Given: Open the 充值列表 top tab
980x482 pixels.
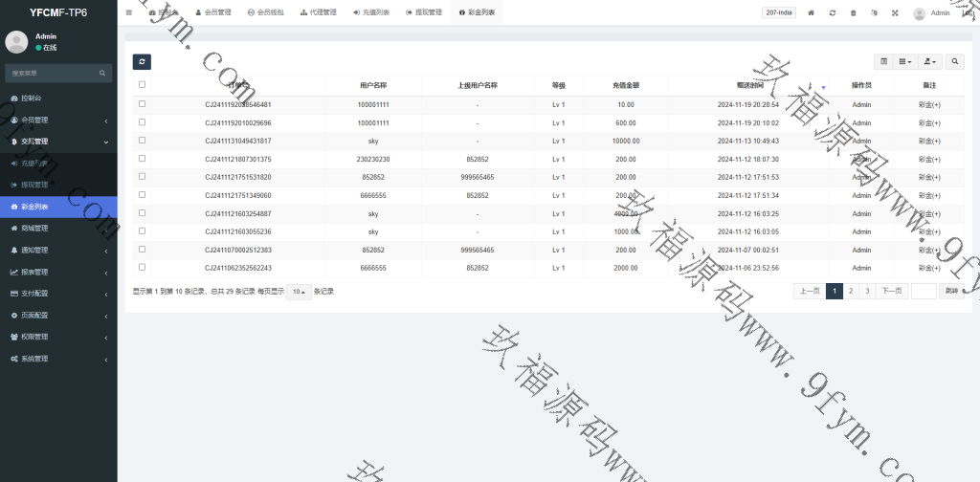Looking at the screenshot, I should [371, 12].
